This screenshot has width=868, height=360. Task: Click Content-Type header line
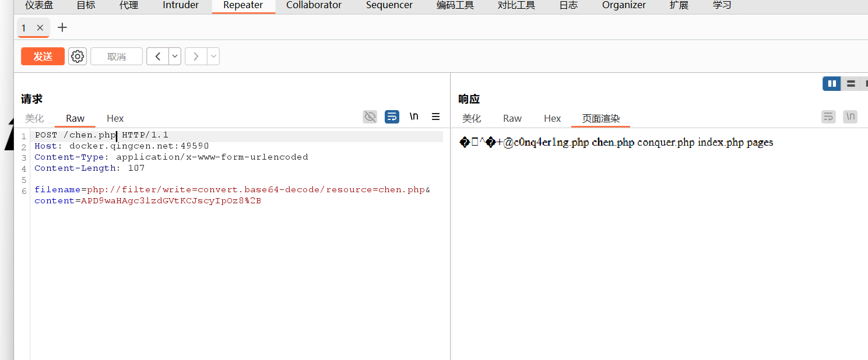[171, 157]
